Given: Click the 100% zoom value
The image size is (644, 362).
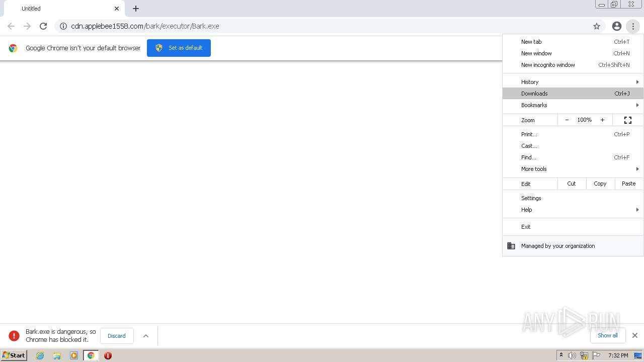Looking at the screenshot, I should pos(585,120).
